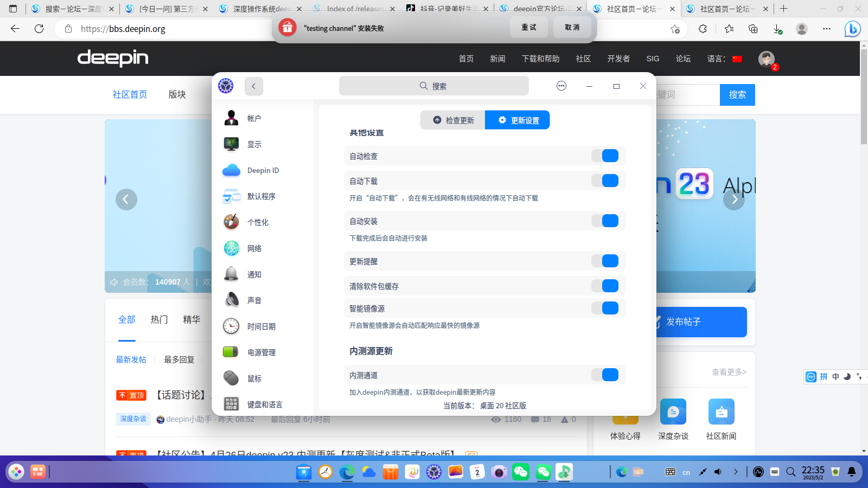Open Sound settings
Image resolution: width=868 pixels, height=488 pixels.
255,300
